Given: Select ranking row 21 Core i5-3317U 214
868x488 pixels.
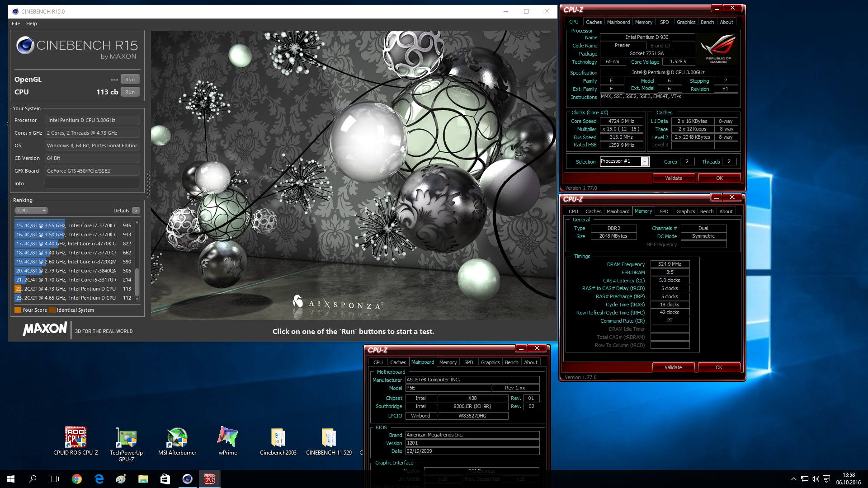Looking at the screenshot, I should coord(74,280).
